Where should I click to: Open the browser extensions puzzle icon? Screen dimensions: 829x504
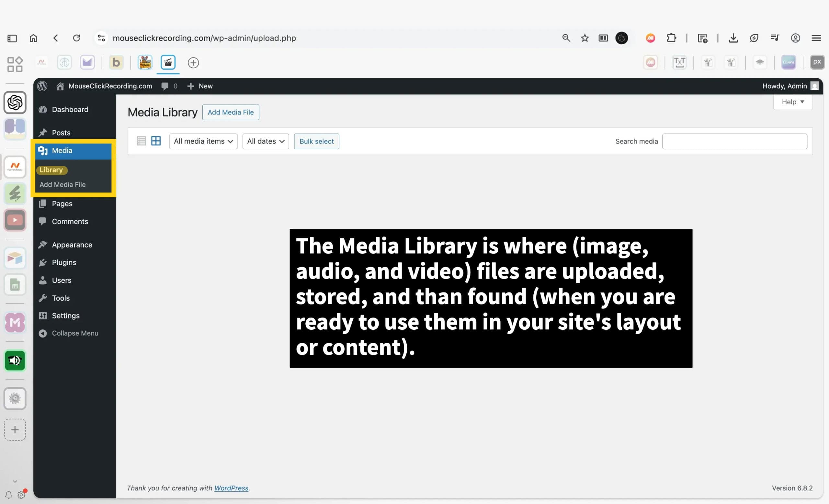pyautogui.click(x=671, y=38)
